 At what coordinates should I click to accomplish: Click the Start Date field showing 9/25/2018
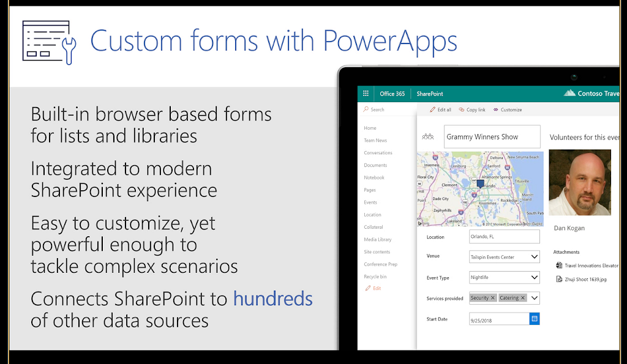(499, 319)
